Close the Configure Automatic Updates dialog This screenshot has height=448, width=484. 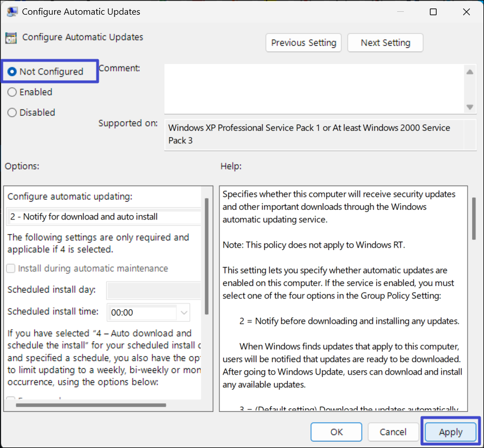tap(467, 12)
